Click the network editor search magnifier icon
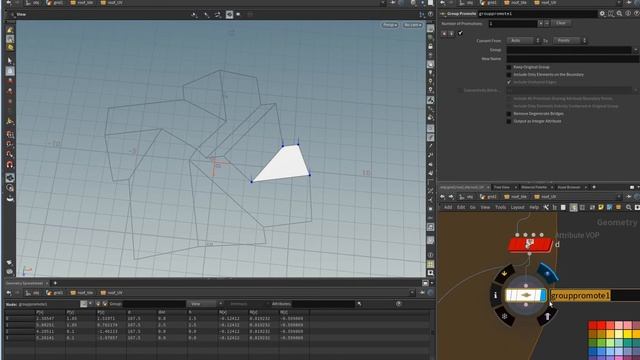Viewport: 640px width, 360px height. [628, 207]
